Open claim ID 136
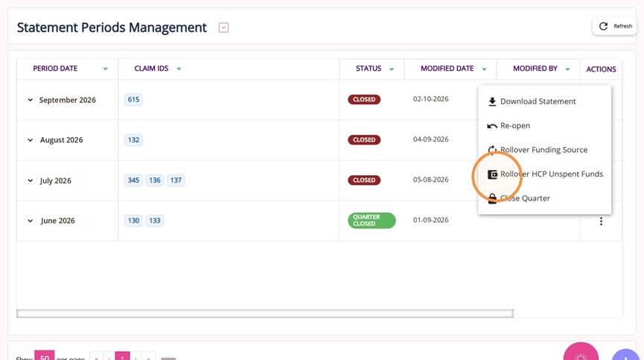The height and width of the screenshot is (360, 644). pyautogui.click(x=155, y=180)
